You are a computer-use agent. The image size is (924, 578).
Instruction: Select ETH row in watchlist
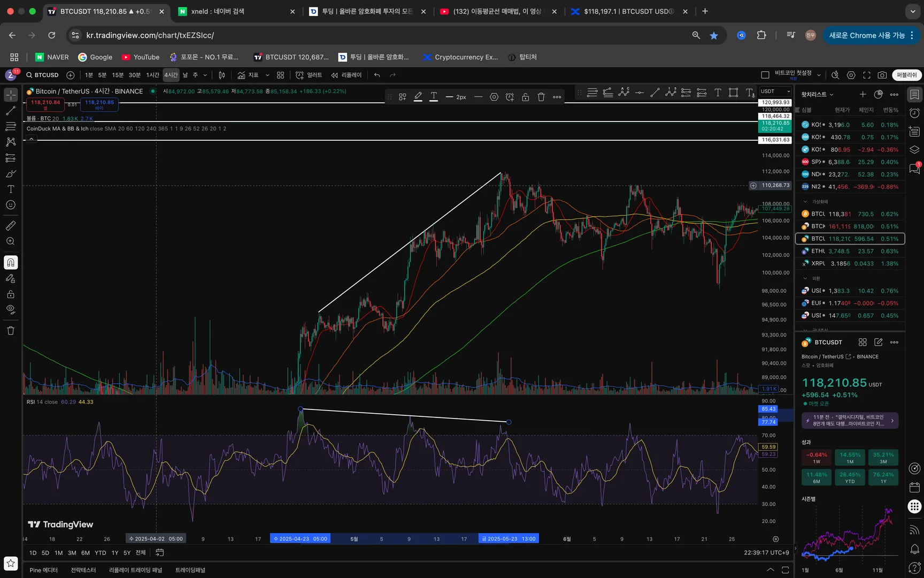coord(850,251)
